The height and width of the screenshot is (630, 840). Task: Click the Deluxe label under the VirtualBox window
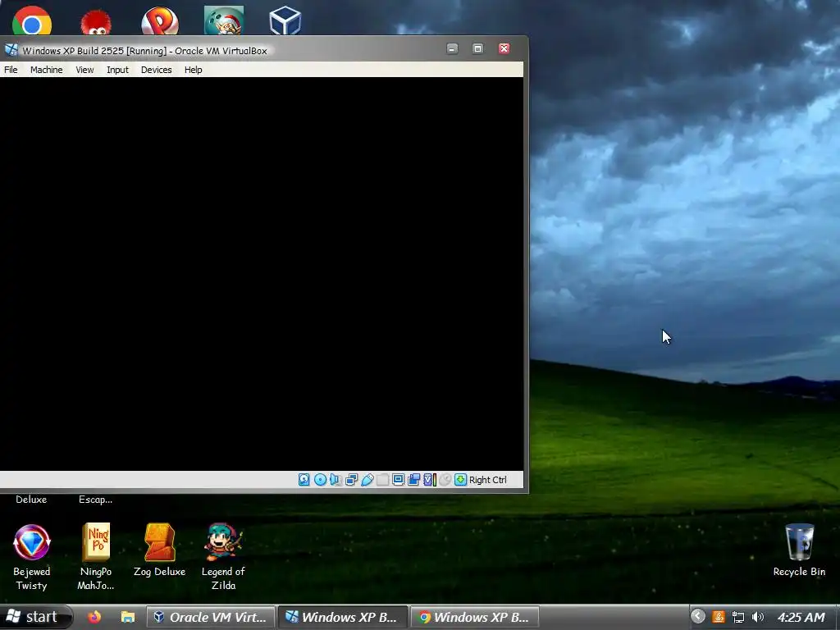pyautogui.click(x=31, y=500)
